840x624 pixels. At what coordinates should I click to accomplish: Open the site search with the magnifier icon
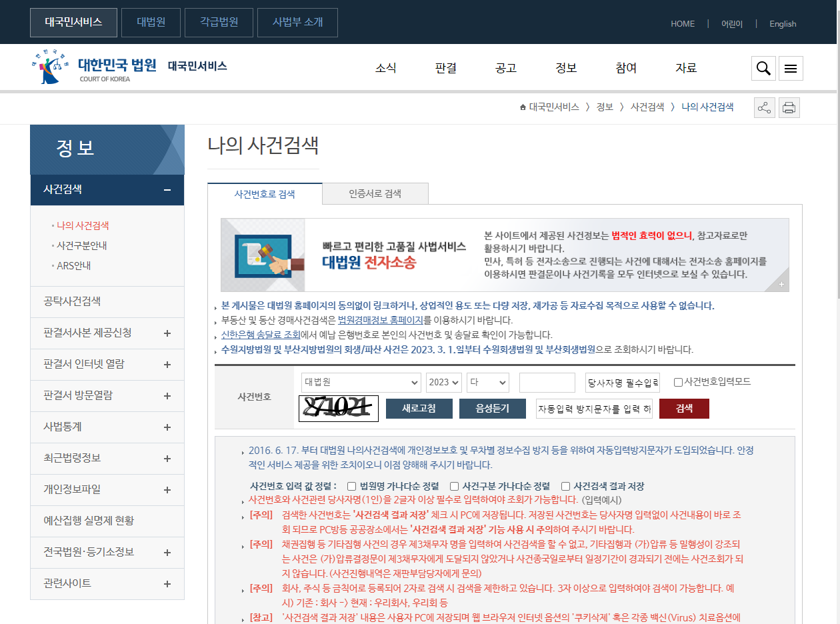pos(763,68)
